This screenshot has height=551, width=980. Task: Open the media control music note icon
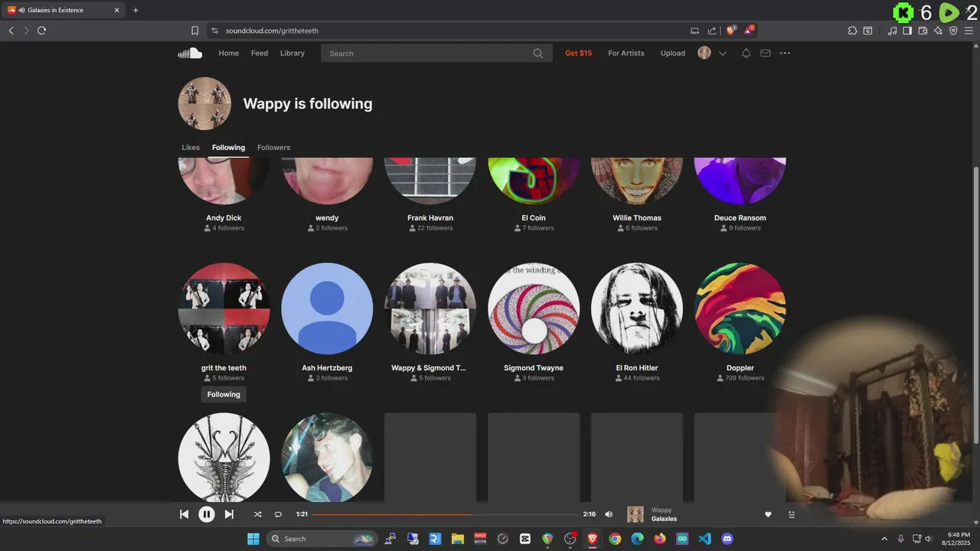(892, 31)
